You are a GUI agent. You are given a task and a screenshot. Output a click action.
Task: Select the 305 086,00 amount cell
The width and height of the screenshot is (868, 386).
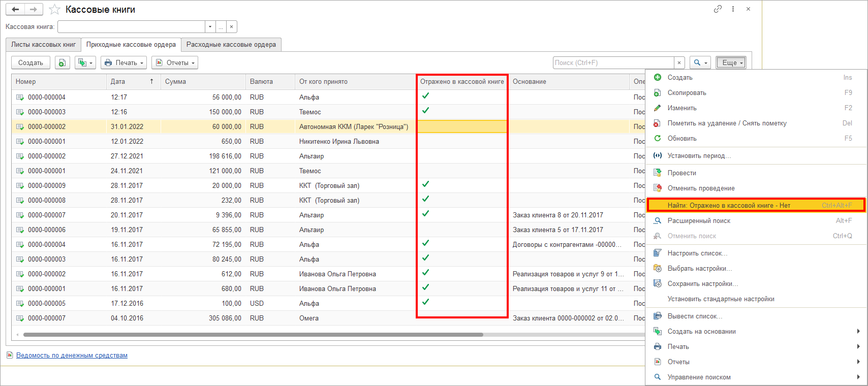203,318
